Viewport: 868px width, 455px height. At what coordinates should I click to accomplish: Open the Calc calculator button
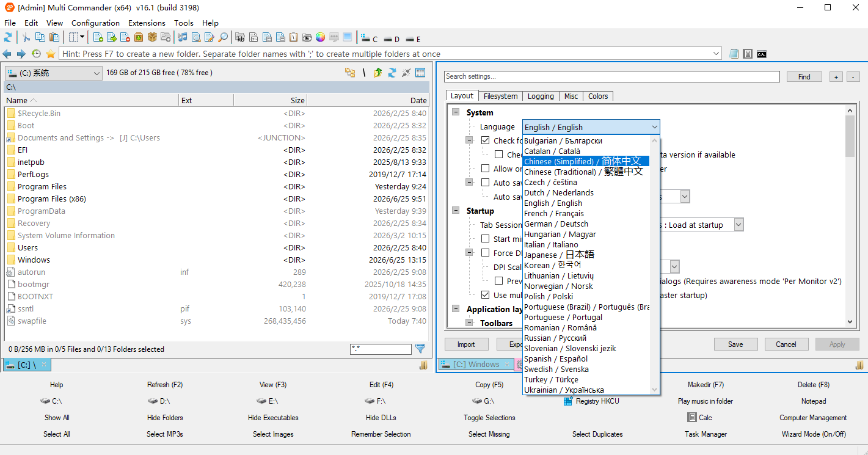(x=699, y=418)
